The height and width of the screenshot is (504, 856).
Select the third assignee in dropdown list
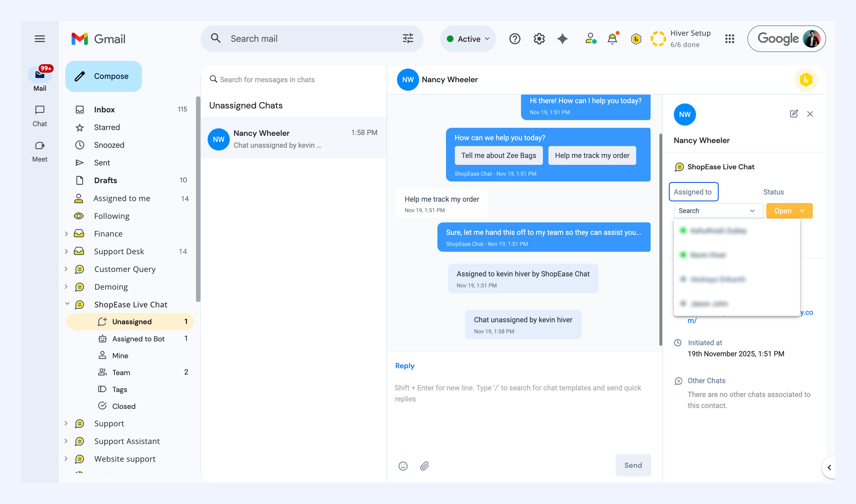(x=736, y=279)
